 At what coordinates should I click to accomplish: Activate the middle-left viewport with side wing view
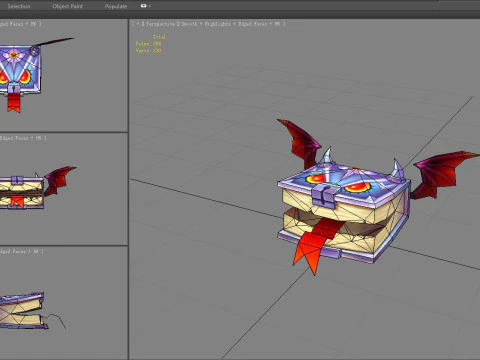(64, 189)
